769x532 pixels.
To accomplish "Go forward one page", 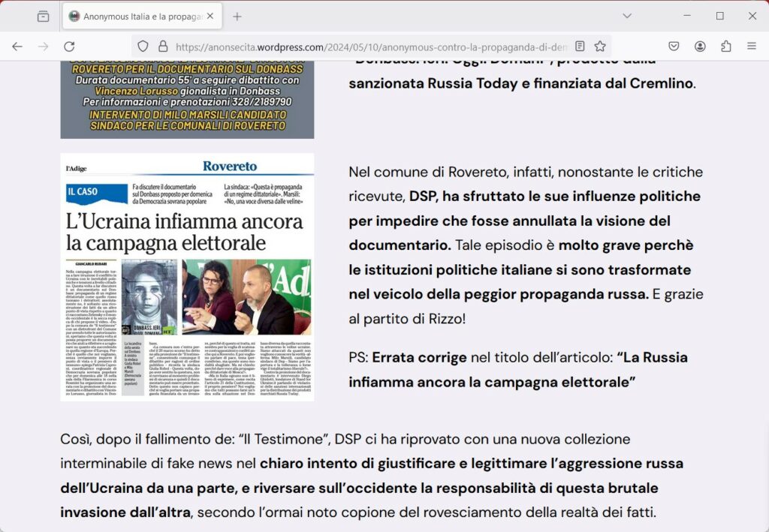I will (x=43, y=47).
